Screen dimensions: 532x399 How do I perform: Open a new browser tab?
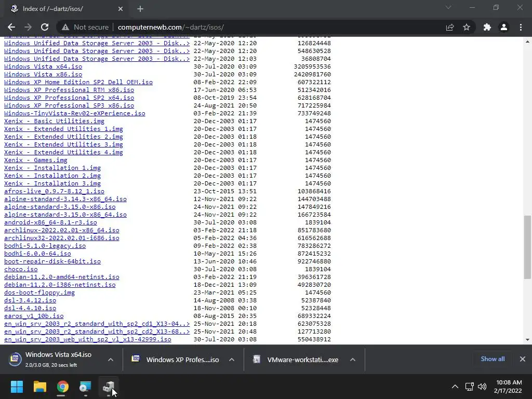[140, 9]
